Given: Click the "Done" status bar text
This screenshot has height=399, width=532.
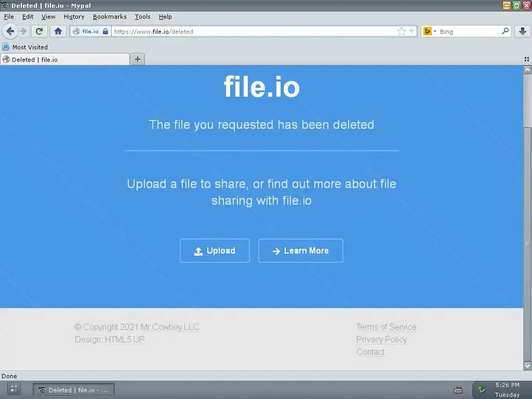Looking at the screenshot, I should [x=9, y=376].
